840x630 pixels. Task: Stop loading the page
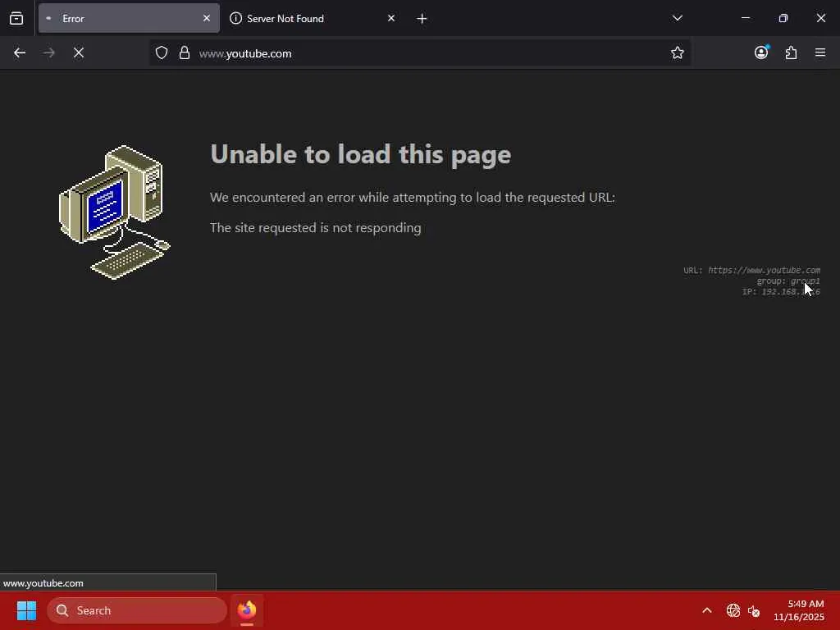click(x=79, y=52)
